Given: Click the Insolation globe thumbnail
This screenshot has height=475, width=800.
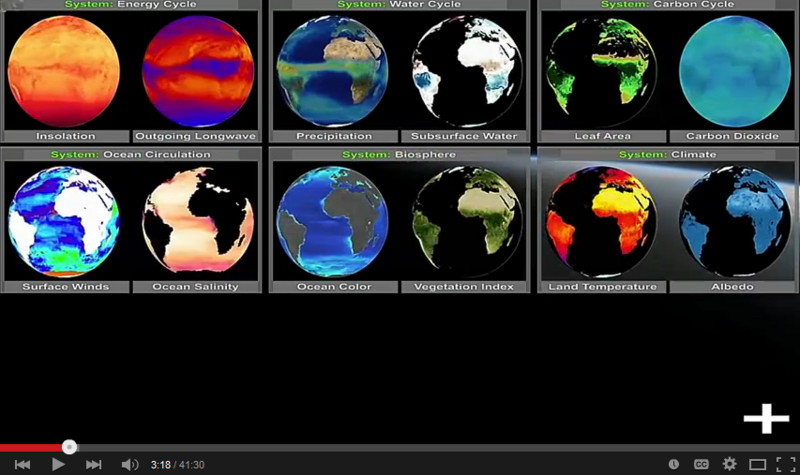Looking at the screenshot, I should (64, 70).
